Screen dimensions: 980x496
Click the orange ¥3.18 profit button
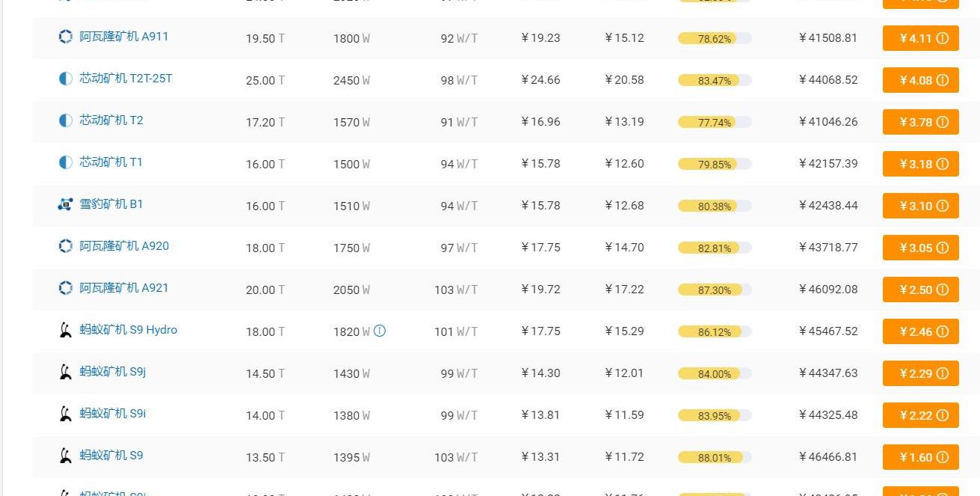pyautogui.click(x=920, y=164)
